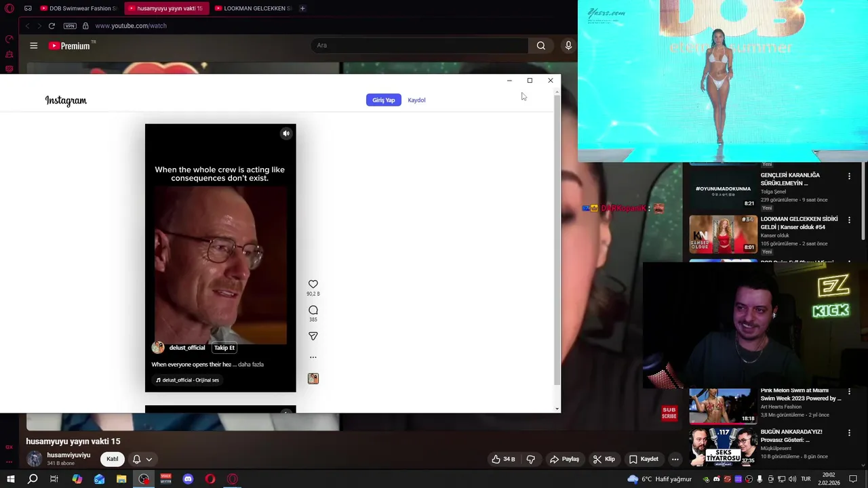Viewport: 868px width, 488px height.
Task: Open the reel's audio thumbnail
Action: click(x=313, y=378)
